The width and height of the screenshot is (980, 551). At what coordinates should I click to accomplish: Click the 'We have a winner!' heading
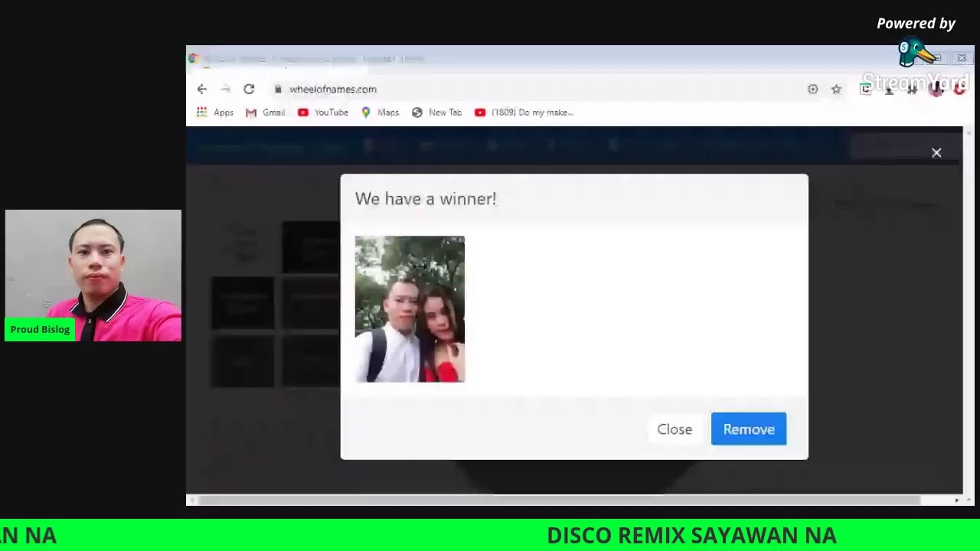pyautogui.click(x=426, y=199)
